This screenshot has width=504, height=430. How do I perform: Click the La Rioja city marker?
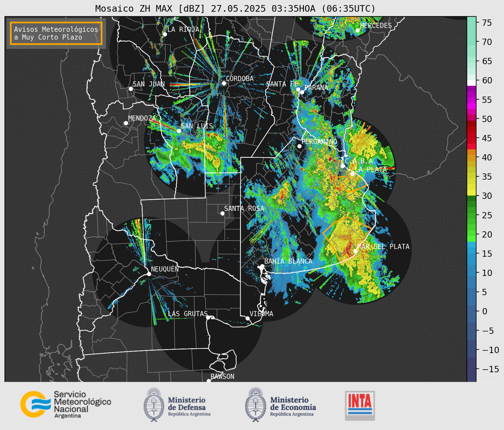click(165, 34)
